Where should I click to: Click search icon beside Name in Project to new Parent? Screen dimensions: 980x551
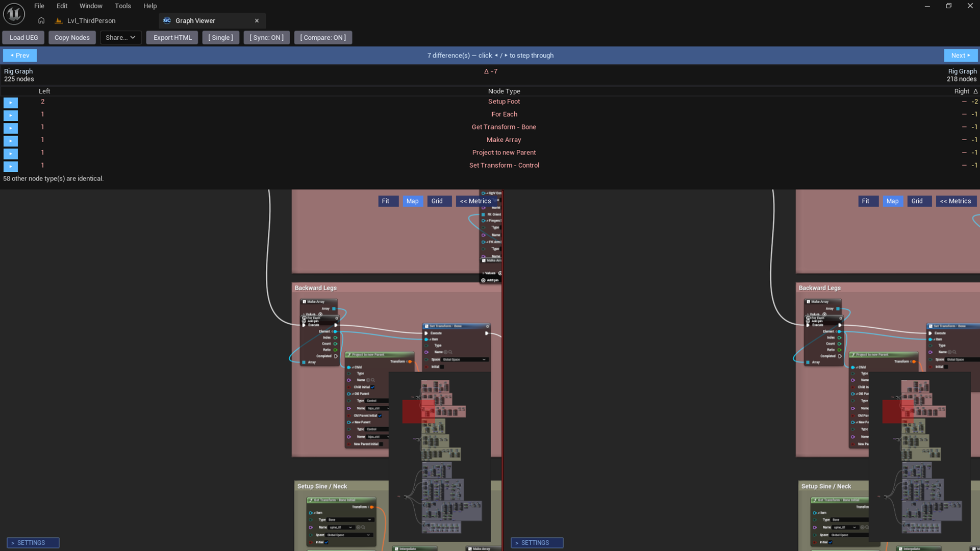[x=373, y=380]
